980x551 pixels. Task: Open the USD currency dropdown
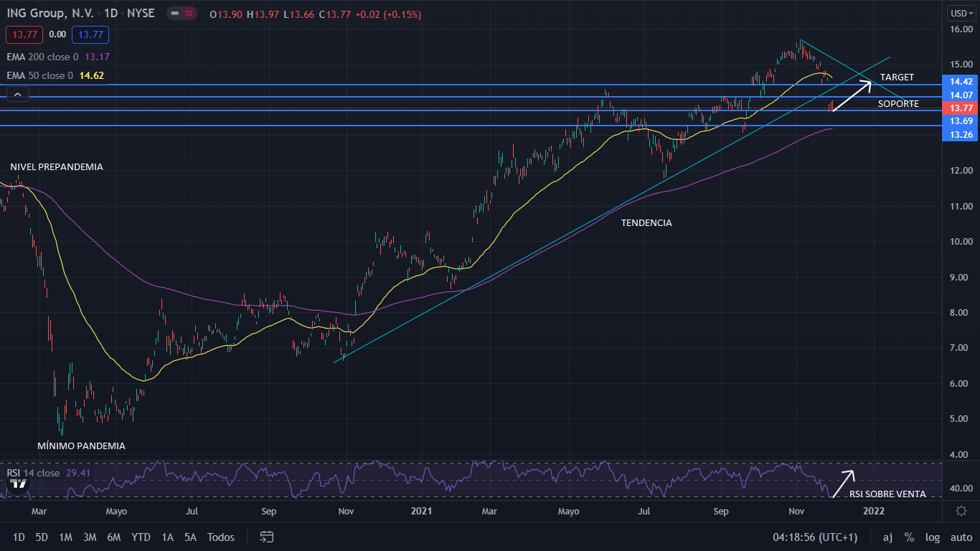pyautogui.click(x=959, y=13)
